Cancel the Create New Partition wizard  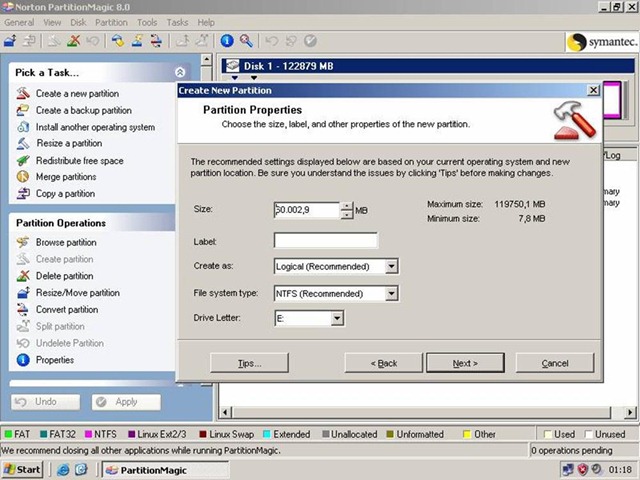click(x=554, y=363)
